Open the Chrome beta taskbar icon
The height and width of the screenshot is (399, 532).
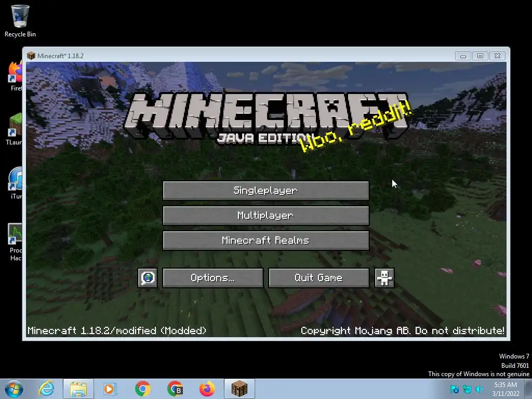click(175, 389)
